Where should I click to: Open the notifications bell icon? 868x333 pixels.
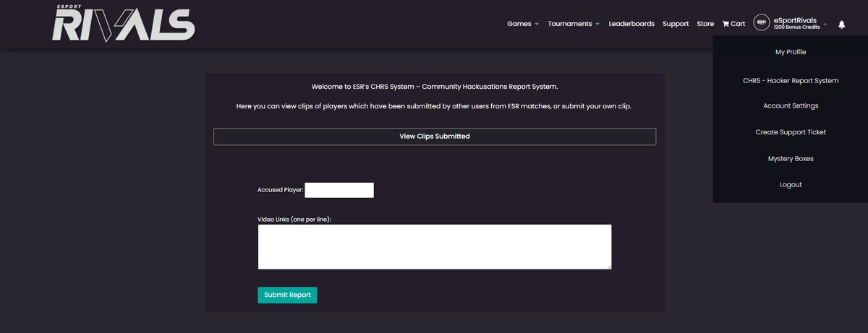coord(841,24)
